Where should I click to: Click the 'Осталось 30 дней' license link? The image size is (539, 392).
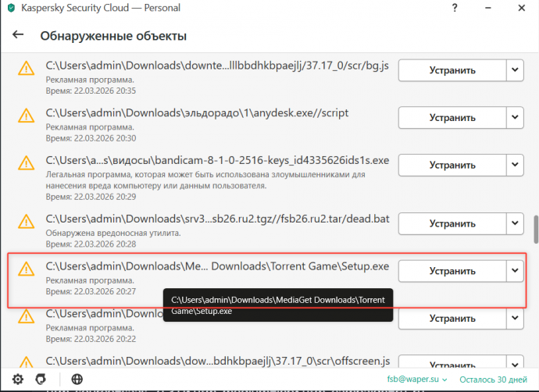(493, 380)
